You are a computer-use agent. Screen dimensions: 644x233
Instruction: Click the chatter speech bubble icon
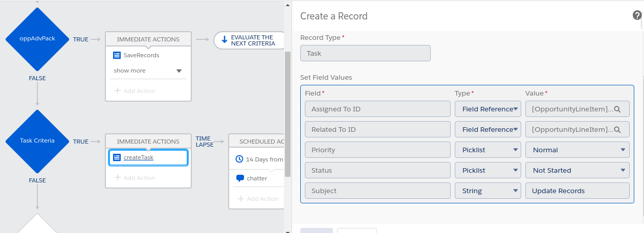[240, 178]
